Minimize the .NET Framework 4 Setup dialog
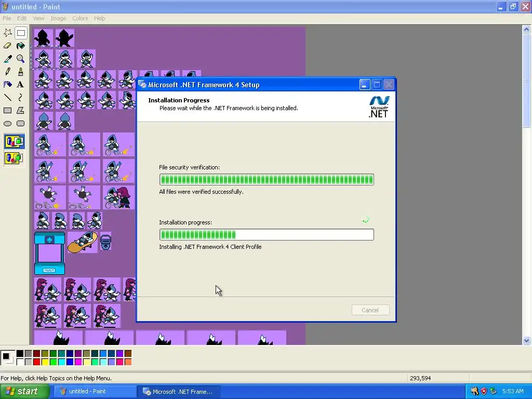The image size is (532, 399). (x=364, y=85)
